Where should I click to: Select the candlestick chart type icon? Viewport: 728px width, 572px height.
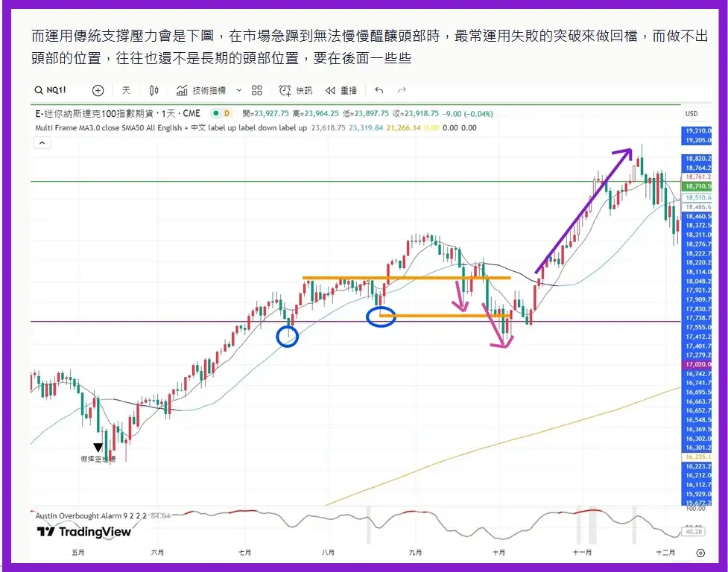[x=154, y=90]
